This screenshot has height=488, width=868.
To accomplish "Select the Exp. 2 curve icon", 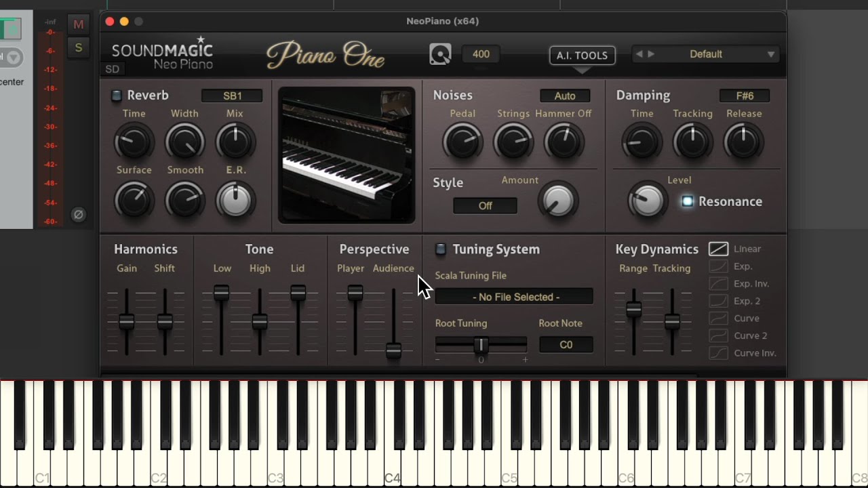I will click(718, 301).
